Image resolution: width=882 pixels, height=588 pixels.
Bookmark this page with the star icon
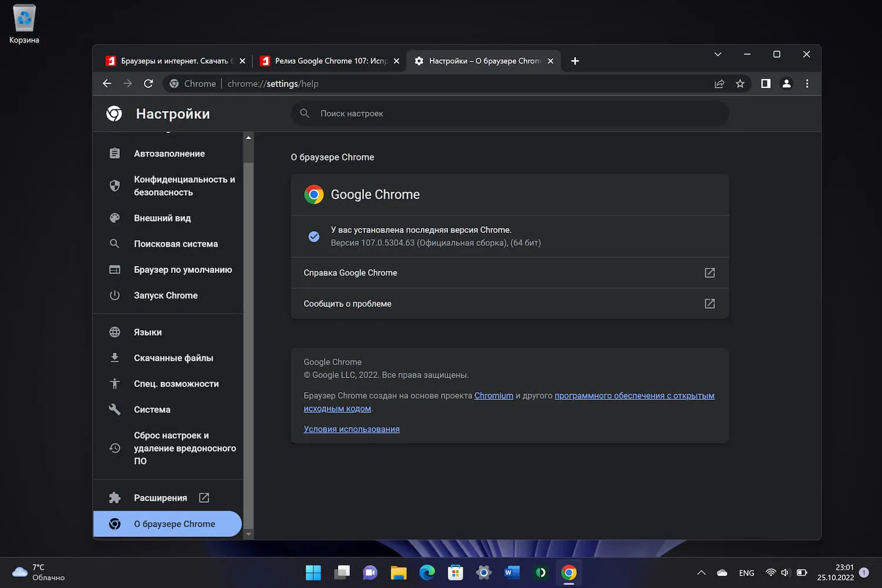point(740,83)
